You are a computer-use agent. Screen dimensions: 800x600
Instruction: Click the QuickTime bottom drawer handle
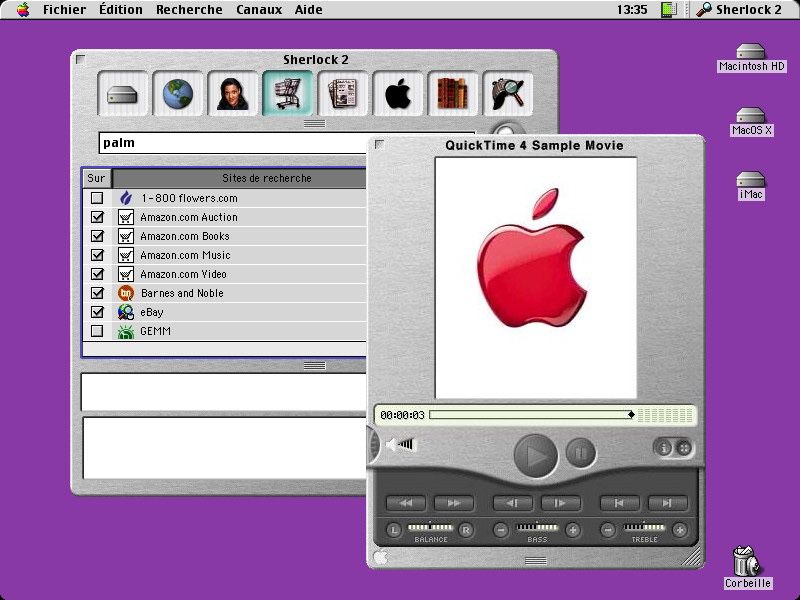point(536,561)
